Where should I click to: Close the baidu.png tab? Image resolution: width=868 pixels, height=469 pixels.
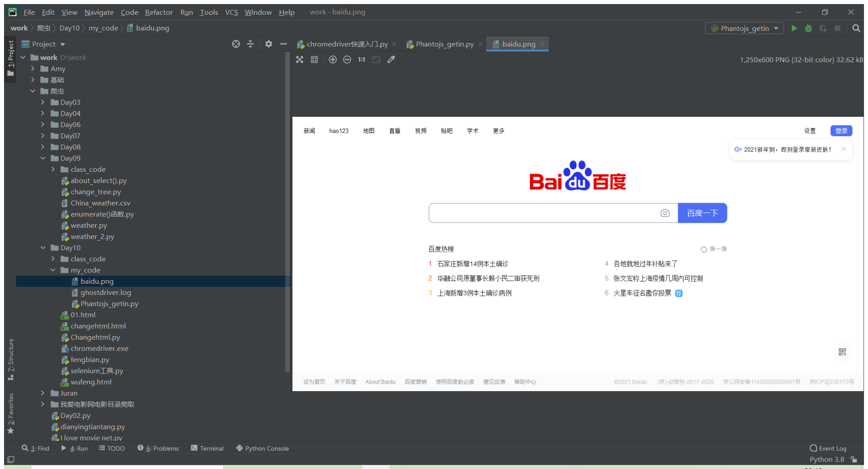click(x=542, y=44)
